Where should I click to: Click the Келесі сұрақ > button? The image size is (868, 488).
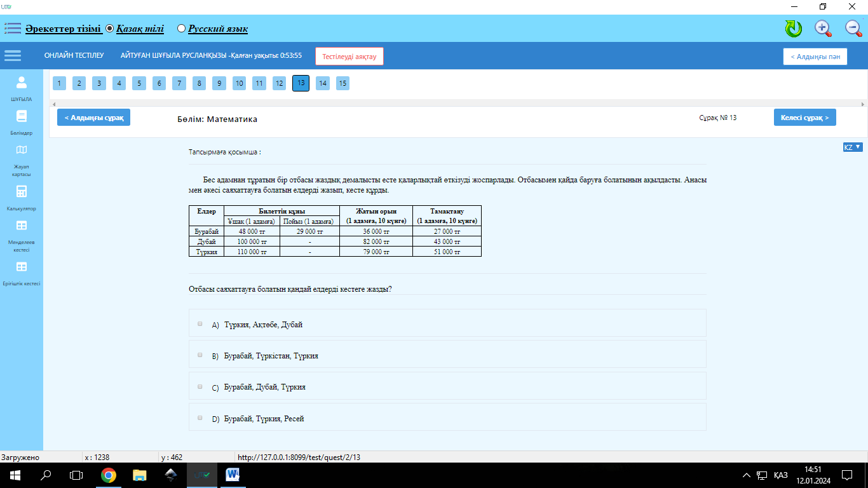point(805,118)
